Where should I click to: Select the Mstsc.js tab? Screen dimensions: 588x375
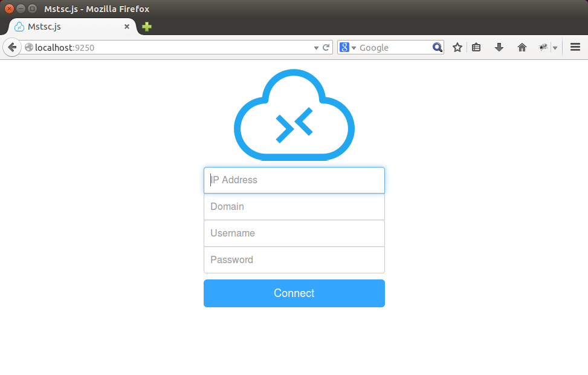click(73, 27)
